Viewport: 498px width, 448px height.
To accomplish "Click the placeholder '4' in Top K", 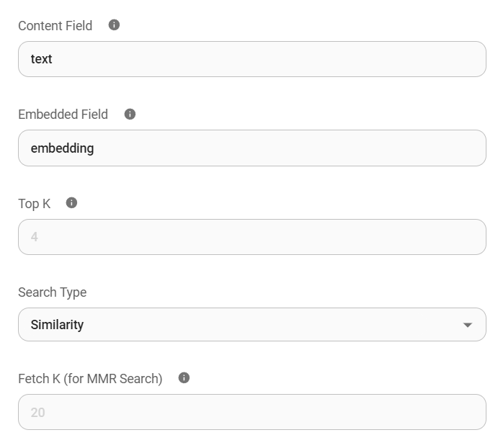I will coord(35,237).
